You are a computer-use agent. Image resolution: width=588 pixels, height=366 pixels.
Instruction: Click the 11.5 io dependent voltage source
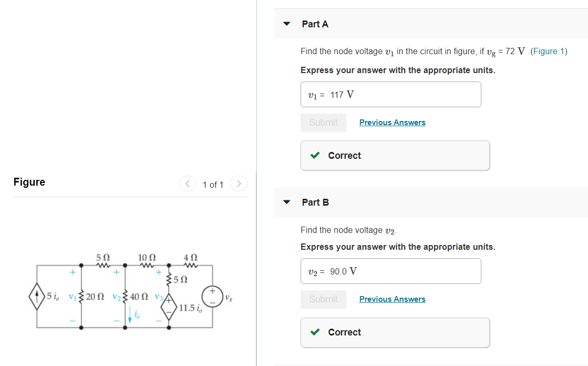[169, 306]
